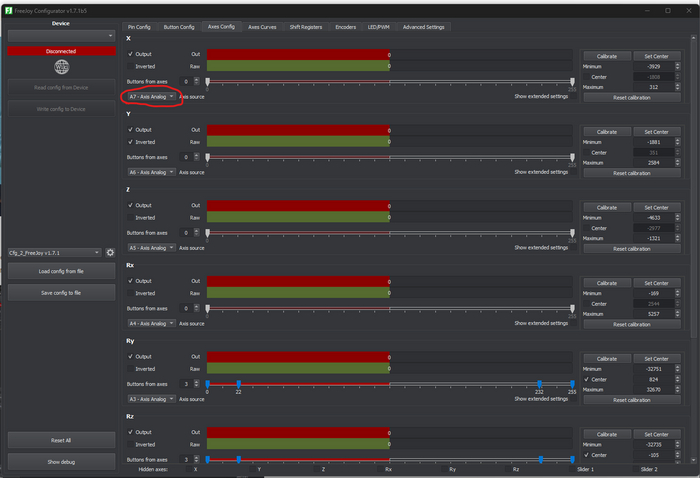
Task: Enable Inverted for the X axis
Action: tap(130, 67)
